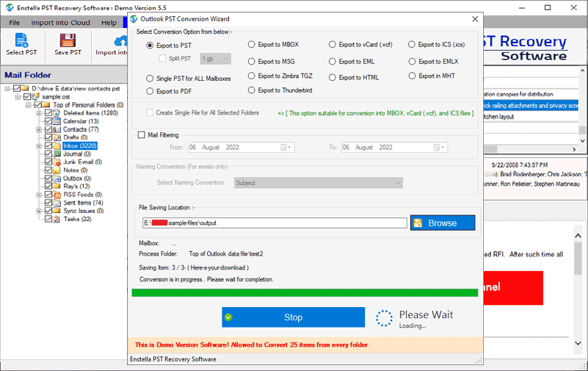Viewport: 588px width, 371px height.
Task: Click the D:\drive E data folder icon
Action: pyautogui.click(x=25, y=88)
